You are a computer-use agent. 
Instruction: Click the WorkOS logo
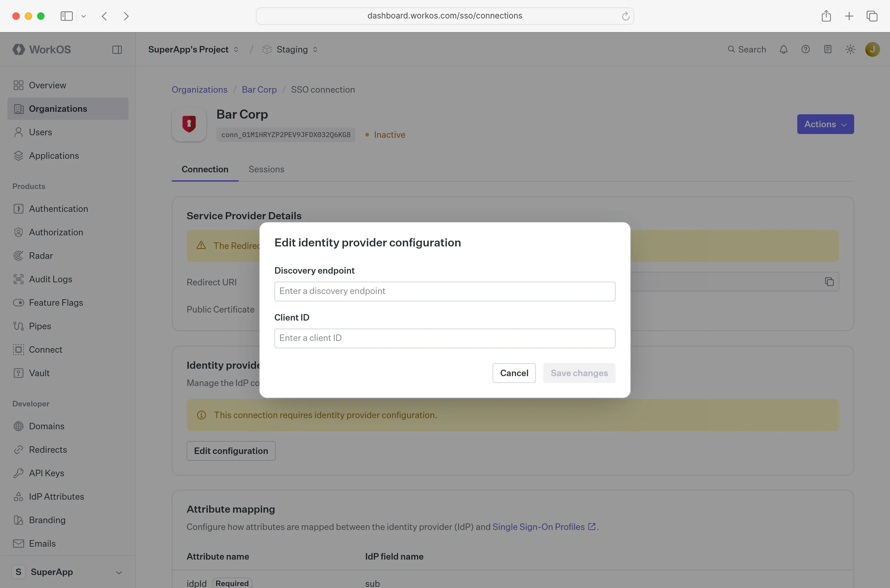(42, 49)
